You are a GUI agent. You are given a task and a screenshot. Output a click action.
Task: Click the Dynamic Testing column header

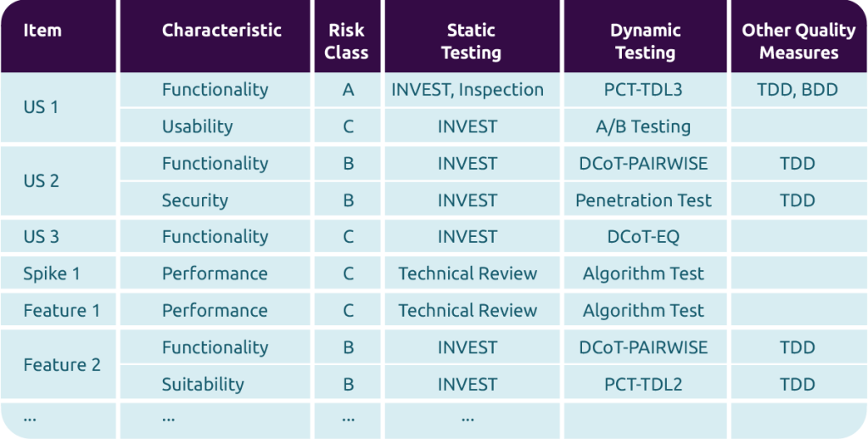point(645,41)
